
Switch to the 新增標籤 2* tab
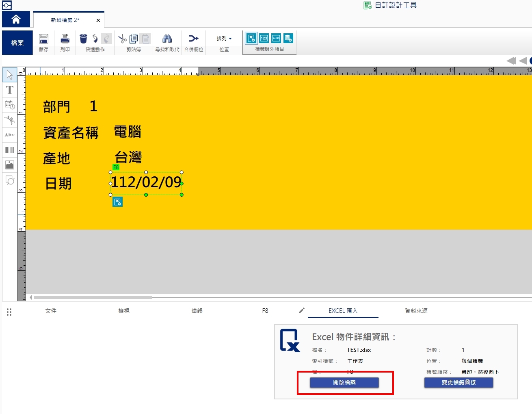(65, 20)
